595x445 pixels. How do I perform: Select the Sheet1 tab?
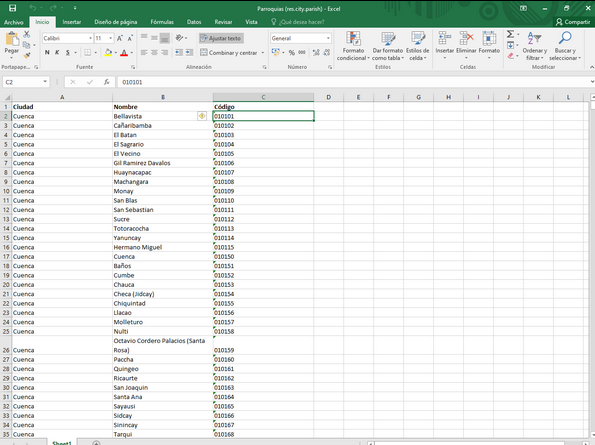tap(62, 442)
